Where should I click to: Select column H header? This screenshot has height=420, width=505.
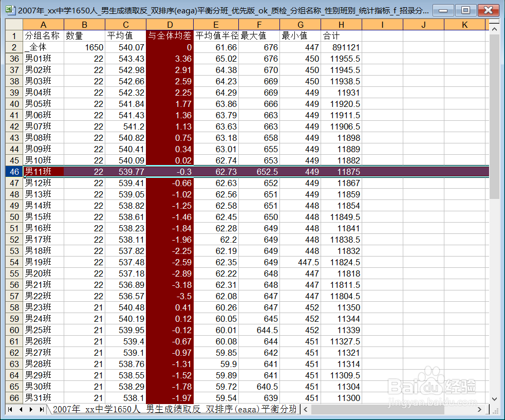[x=342, y=25]
